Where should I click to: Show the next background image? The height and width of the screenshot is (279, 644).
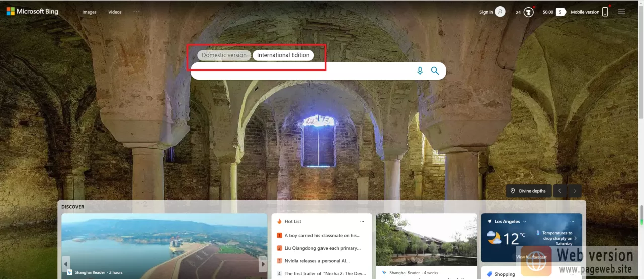[575, 191]
